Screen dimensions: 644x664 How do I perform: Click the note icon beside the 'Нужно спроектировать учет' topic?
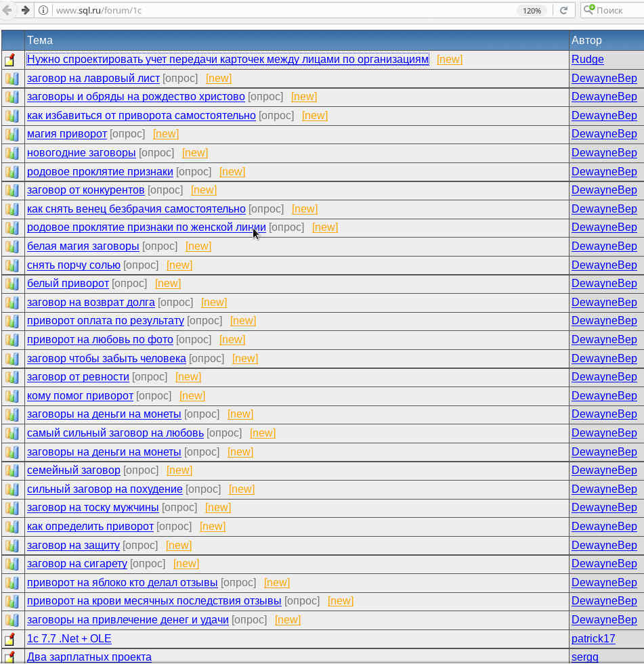tap(10, 60)
